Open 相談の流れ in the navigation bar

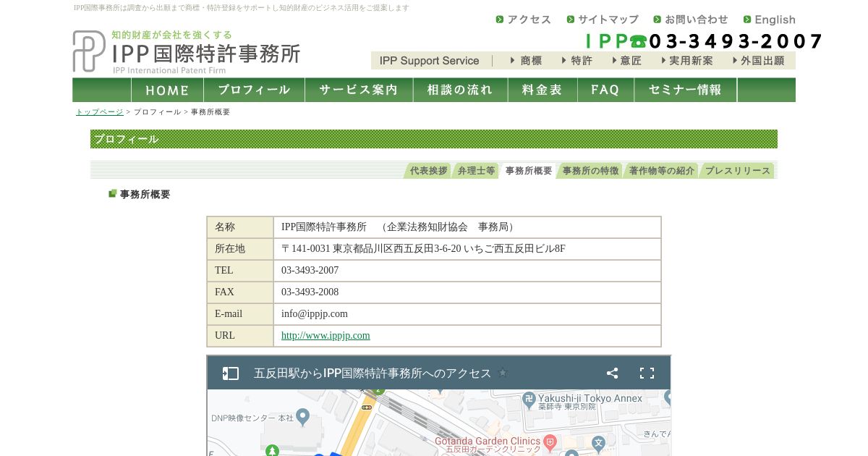tap(460, 90)
